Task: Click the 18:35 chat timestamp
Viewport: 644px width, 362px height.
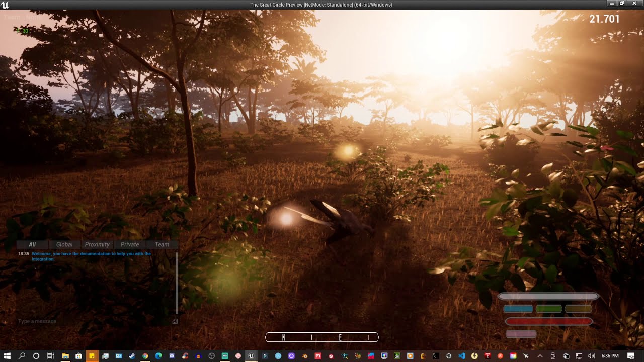Action: click(x=24, y=254)
